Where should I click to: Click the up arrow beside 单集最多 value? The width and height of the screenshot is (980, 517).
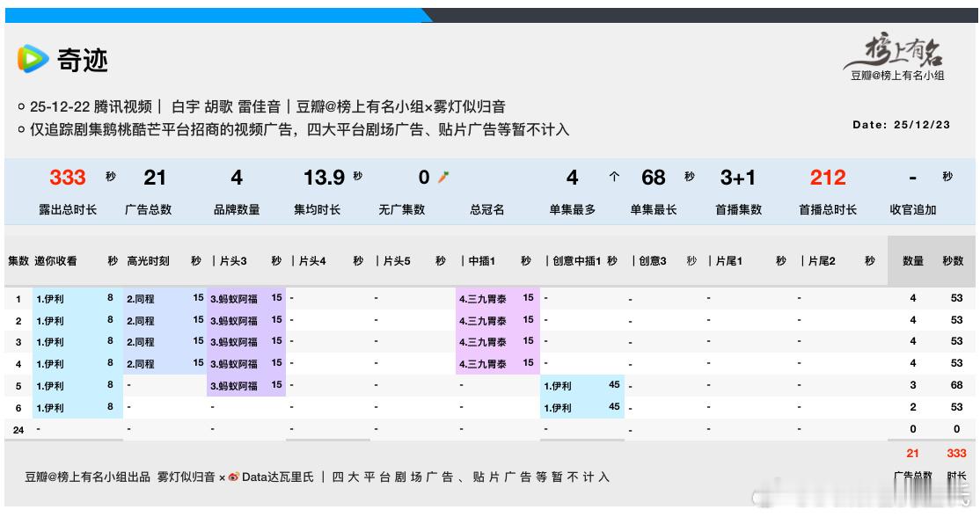pos(614,178)
